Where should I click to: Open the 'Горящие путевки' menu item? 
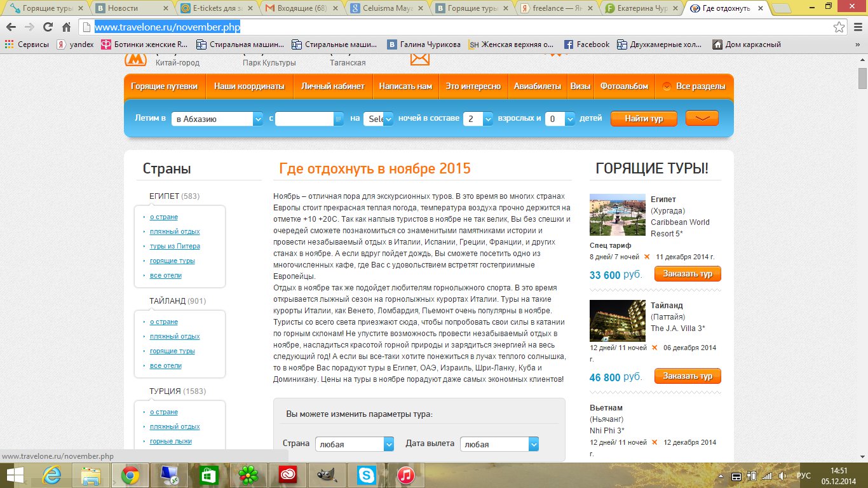(165, 86)
